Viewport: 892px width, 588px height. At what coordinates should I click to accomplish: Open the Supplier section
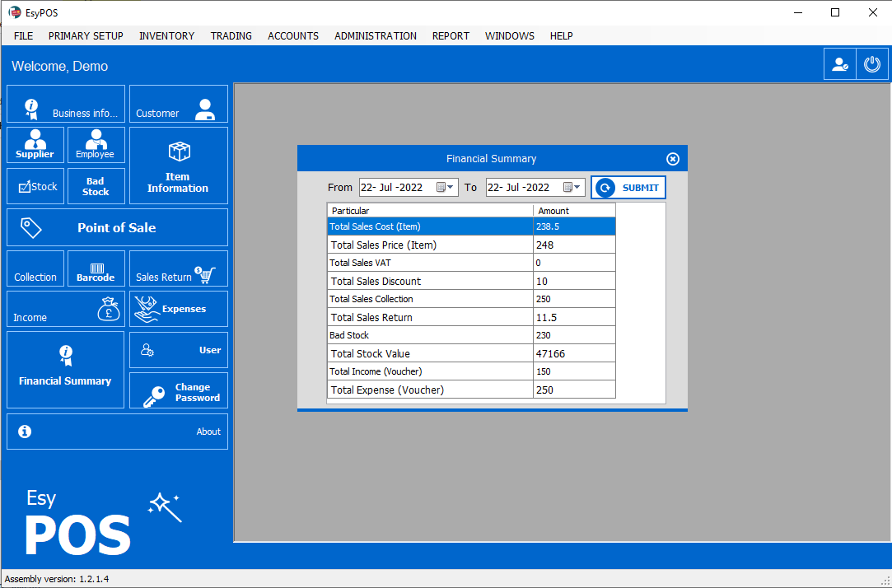35,145
